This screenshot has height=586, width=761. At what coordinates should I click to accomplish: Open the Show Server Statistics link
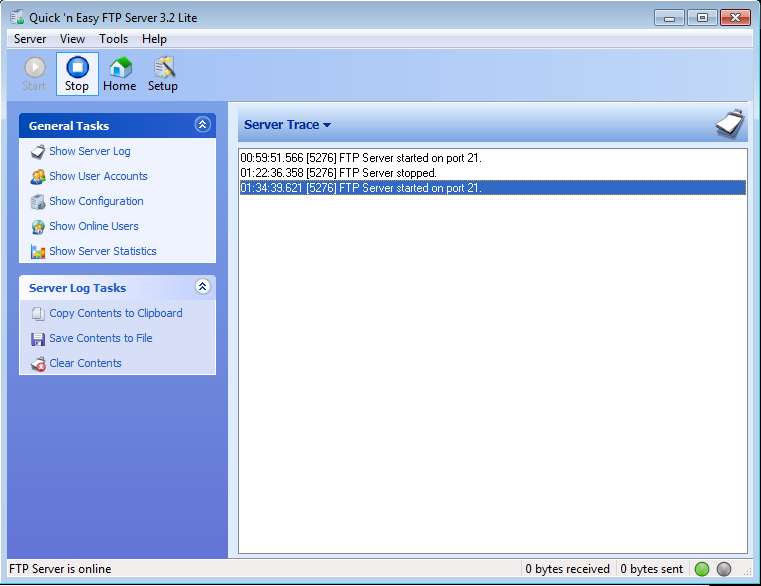103,251
